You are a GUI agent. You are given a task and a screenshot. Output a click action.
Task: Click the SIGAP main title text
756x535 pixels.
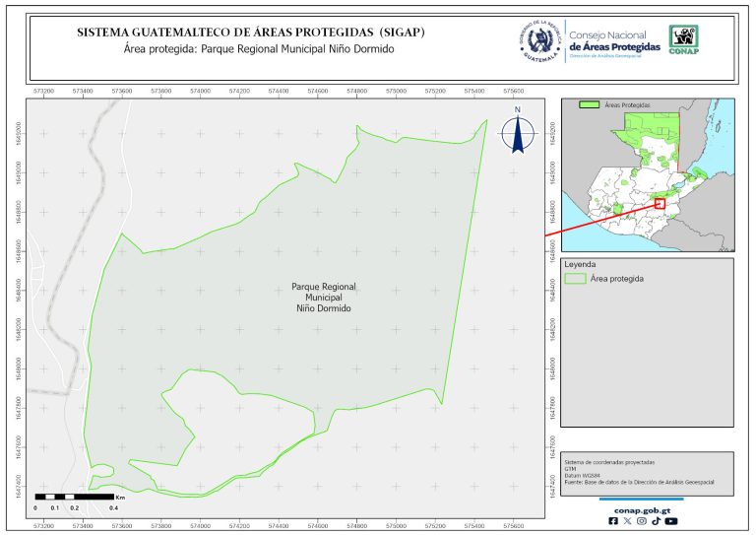pos(250,33)
